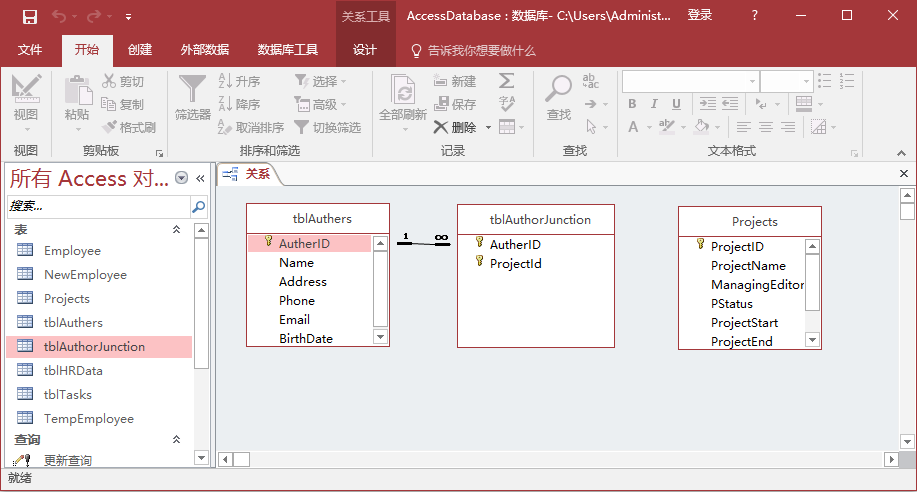Click the Save icon in title bar

pos(29,16)
